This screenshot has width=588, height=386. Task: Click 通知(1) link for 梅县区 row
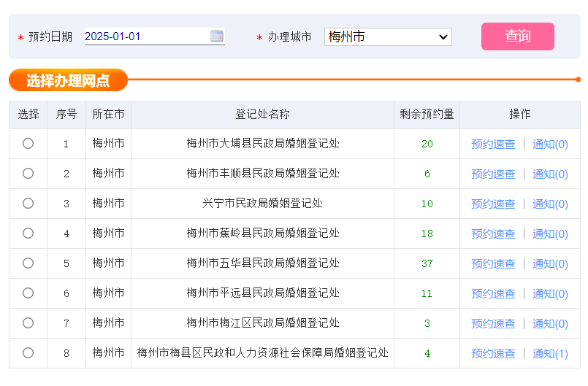550,354
